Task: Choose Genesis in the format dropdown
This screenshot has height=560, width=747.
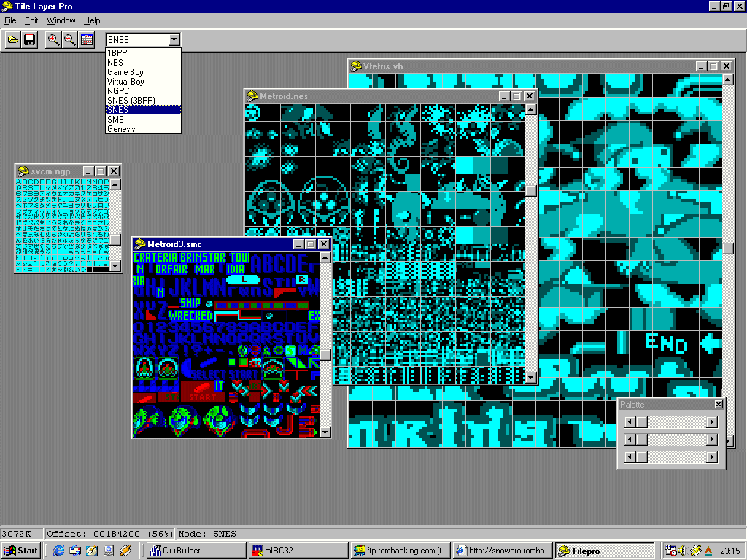Action: coord(121,129)
